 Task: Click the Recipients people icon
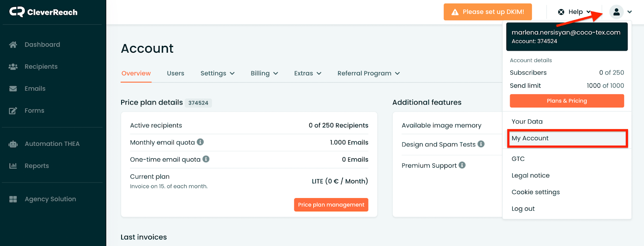coord(13,67)
